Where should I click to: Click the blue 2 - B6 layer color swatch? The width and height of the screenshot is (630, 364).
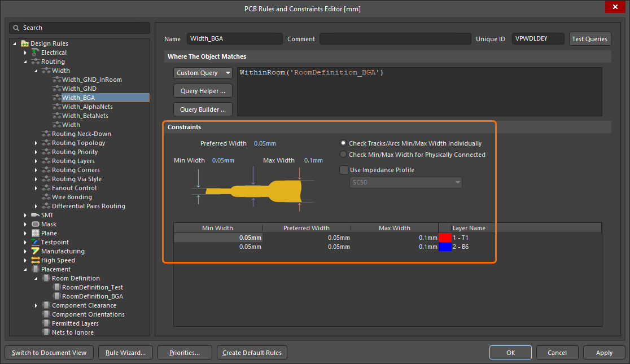tap(445, 247)
